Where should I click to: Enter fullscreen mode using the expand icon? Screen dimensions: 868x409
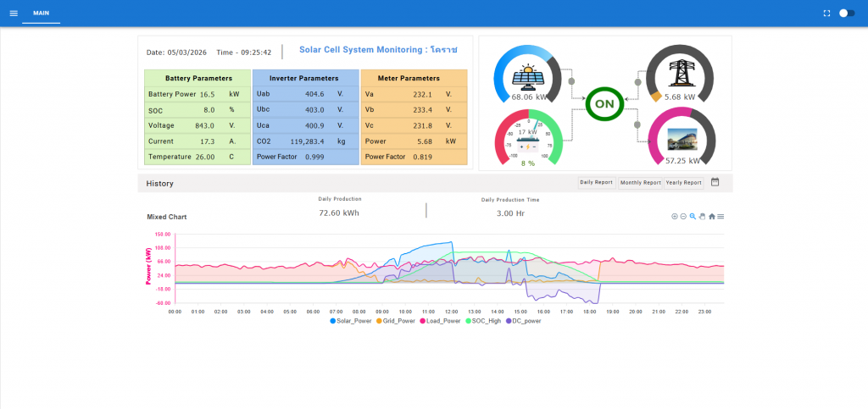coord(826,14)
